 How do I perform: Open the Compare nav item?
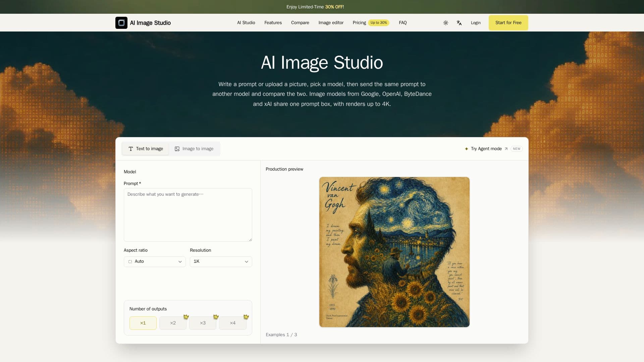pos(300,23)
